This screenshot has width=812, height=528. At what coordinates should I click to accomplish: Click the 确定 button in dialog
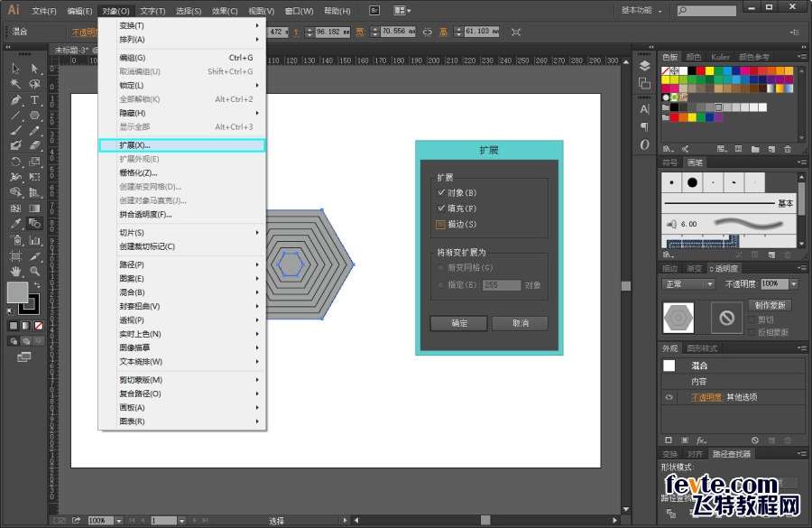[x=459, y=323]
